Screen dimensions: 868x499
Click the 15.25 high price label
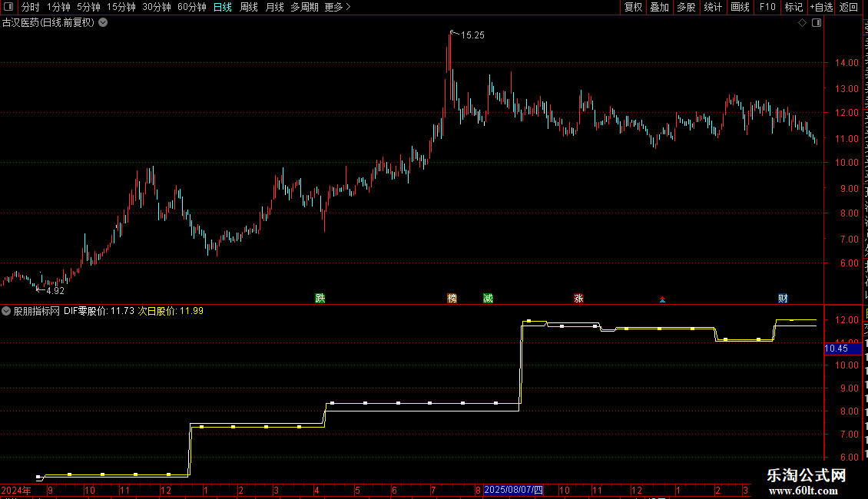pyautogui.click(x=472, y=35)
